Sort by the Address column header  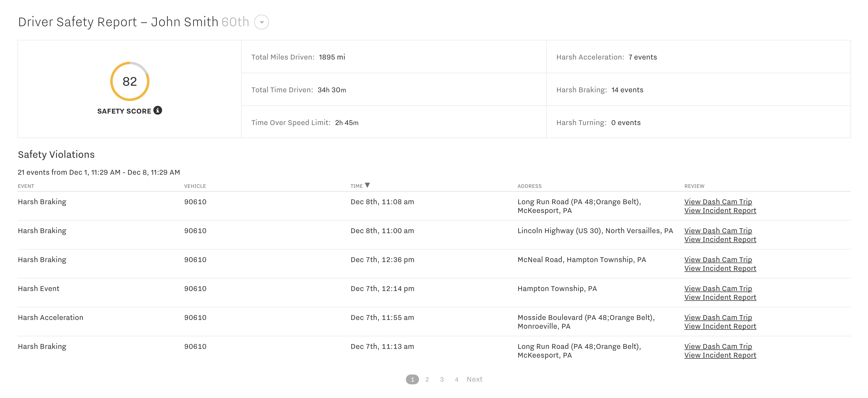click(529, 186)
